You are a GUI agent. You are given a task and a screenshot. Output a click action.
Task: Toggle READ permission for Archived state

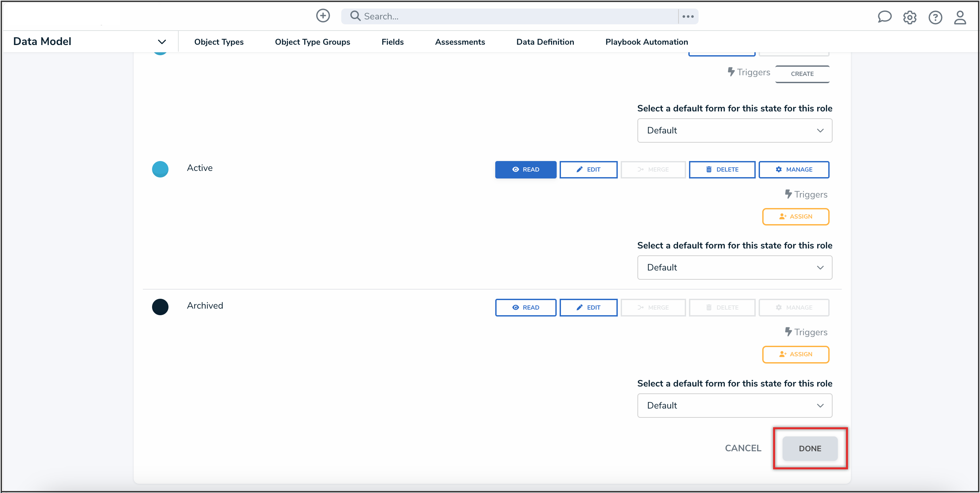[x=525, y=307]
